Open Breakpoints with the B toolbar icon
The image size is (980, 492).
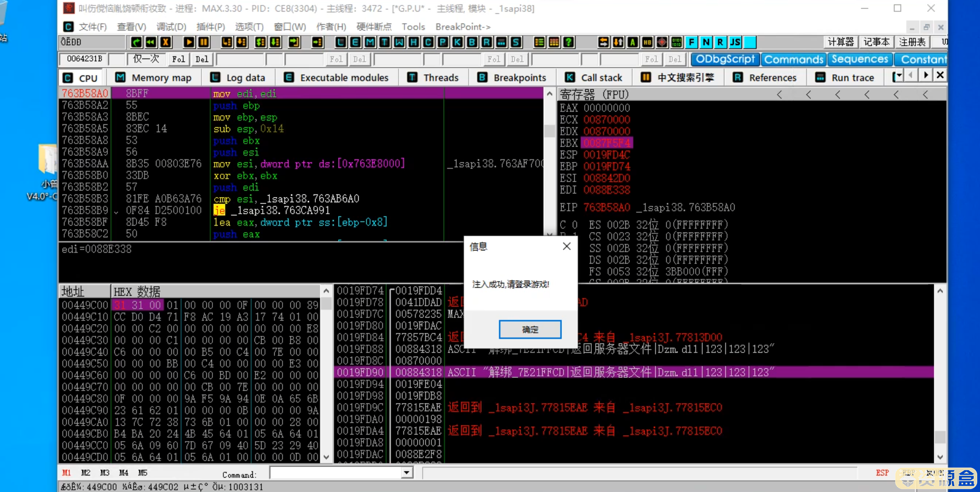click(472, 42)
